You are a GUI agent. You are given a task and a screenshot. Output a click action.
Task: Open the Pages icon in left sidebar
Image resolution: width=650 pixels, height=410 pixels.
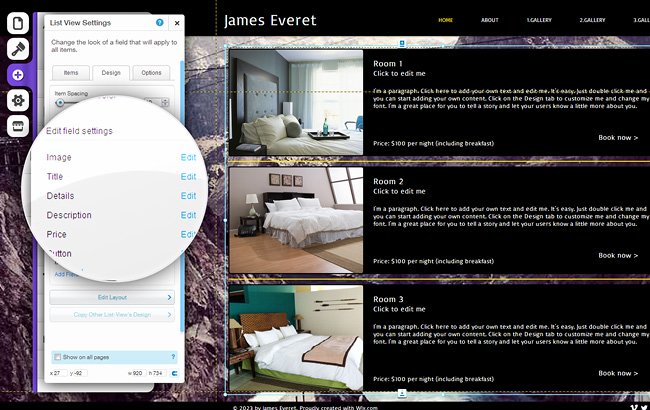pos(18,23)
